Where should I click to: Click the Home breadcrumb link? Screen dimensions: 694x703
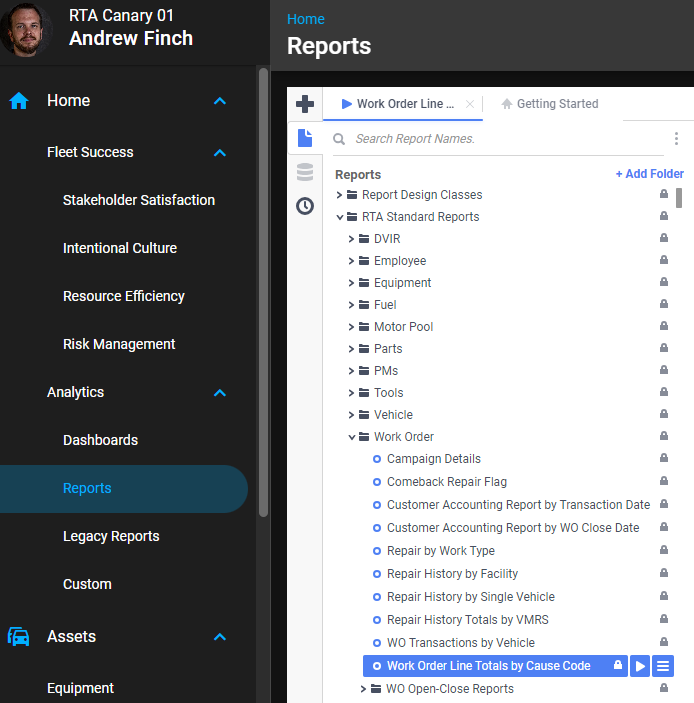(x=305, y=19)
